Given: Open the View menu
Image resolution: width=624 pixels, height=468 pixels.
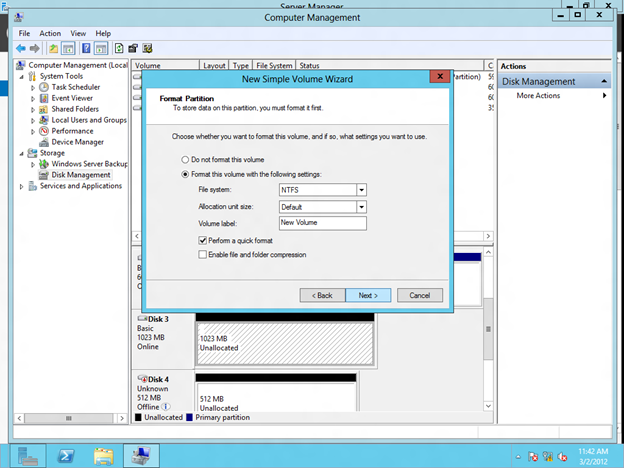Looking at the screenshot, I should pos(78,33).
